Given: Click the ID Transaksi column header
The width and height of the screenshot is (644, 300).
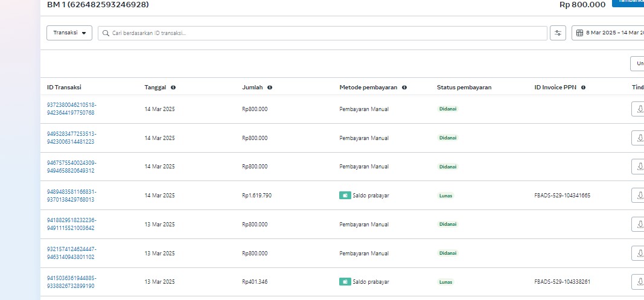Looking at the screenshot, I should (x=64, y=88).
